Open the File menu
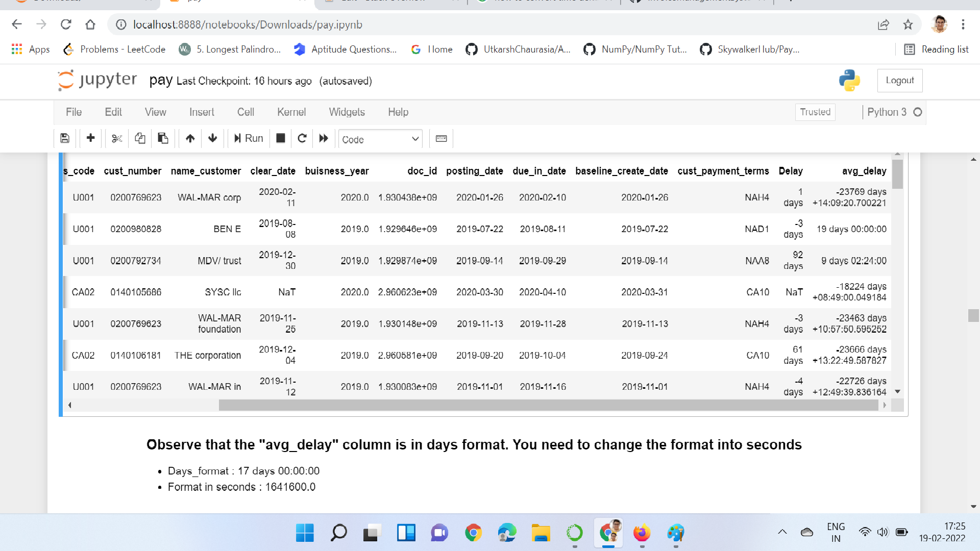This screenshot has height=551, width=980. pyautogui.click(x=73, y=112)
